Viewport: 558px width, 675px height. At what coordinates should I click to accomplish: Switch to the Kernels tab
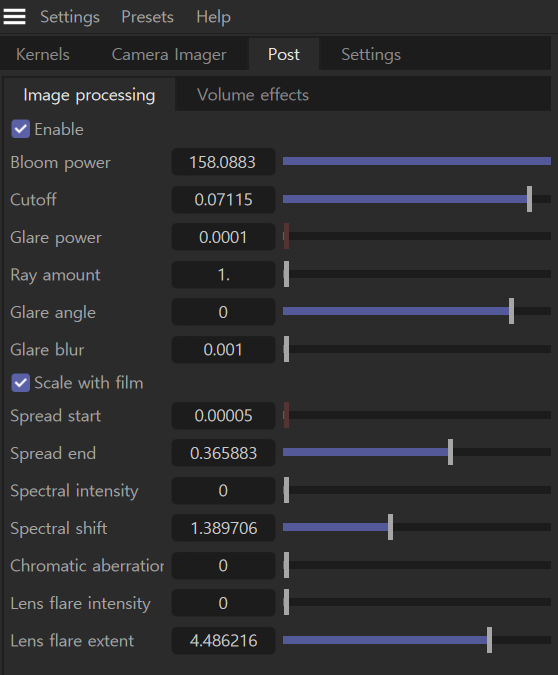tap(43, 54)
